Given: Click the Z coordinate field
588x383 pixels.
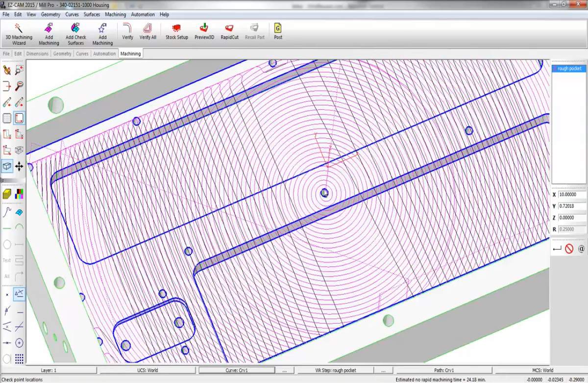Looking at the screenshot, I should 572,218.
